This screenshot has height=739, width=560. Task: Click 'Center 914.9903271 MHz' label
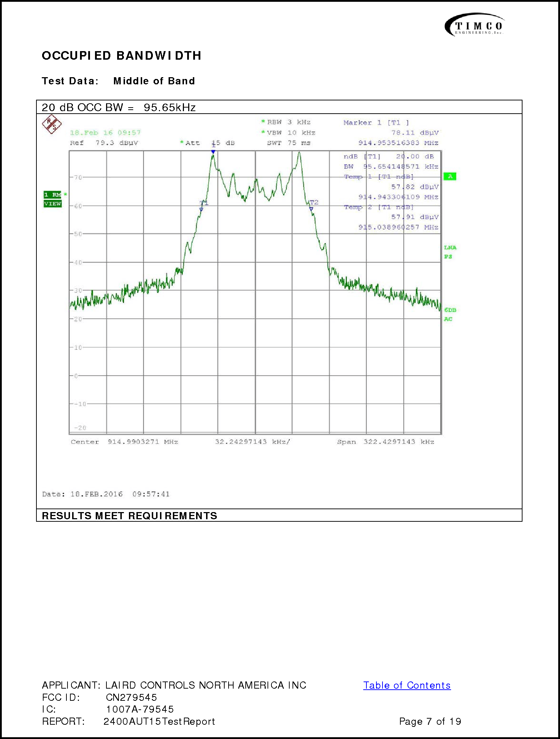pyautogui.click(x=124, y=442)
